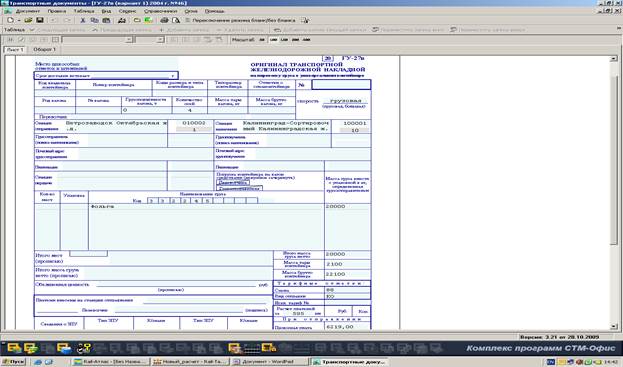
Task: Switch to the Оборот 1 tab
Action: 44,50
